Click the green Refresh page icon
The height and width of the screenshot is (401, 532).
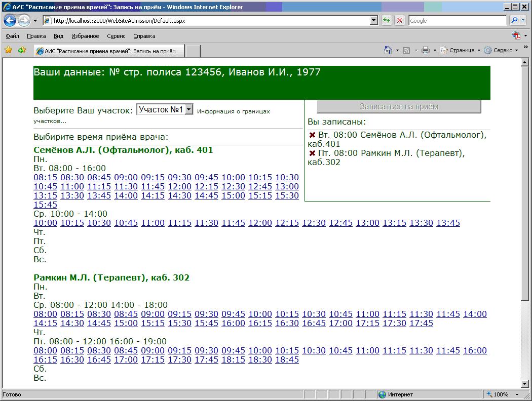tap(387, 20)
